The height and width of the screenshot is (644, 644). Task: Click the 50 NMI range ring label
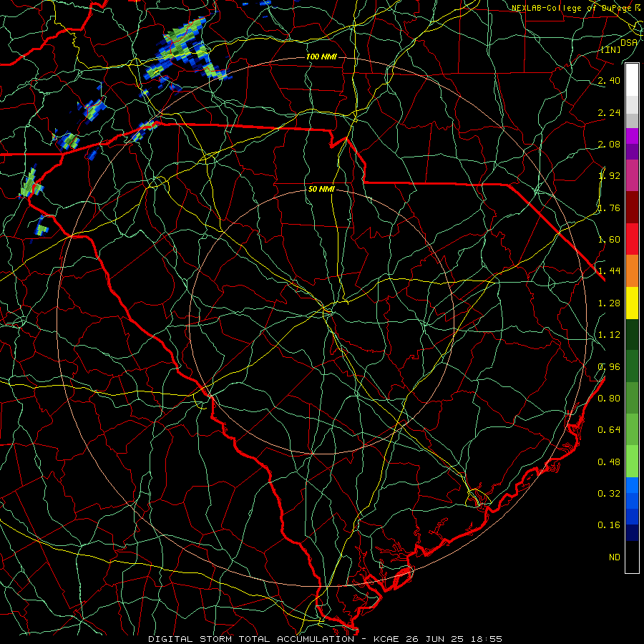coord(321,190)
